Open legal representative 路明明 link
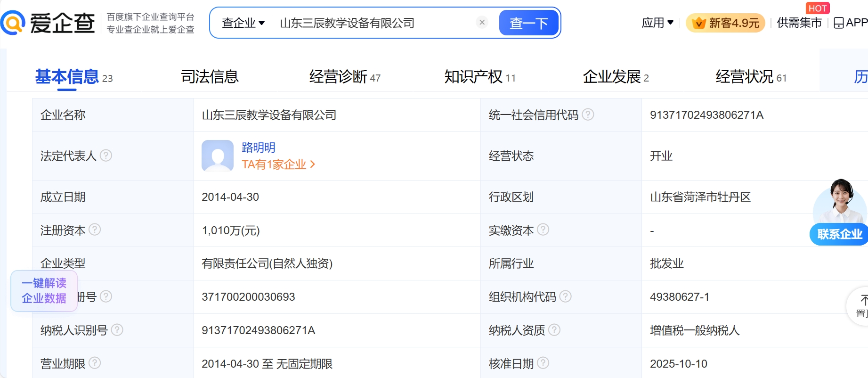The image size is (868, 378). pyautogui.click(x=258, y=148)
